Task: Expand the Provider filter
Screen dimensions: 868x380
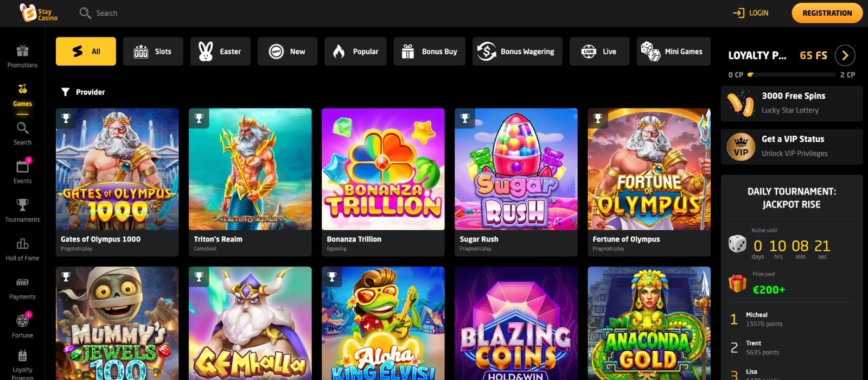Action: tap(83, 92)
